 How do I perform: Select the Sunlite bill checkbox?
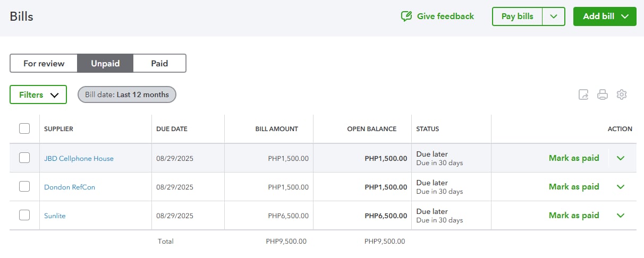pos(24,215)
